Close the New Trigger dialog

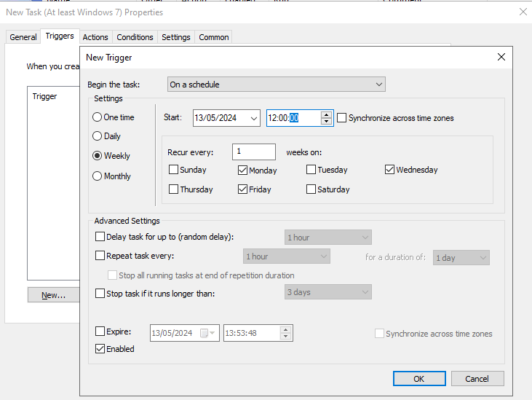[x=501, y=57]
